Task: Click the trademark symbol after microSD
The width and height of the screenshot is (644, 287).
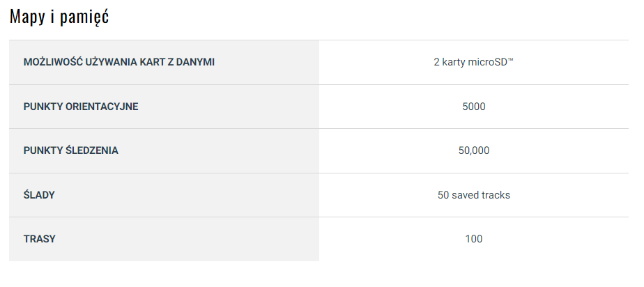Action: coord(510,60)
